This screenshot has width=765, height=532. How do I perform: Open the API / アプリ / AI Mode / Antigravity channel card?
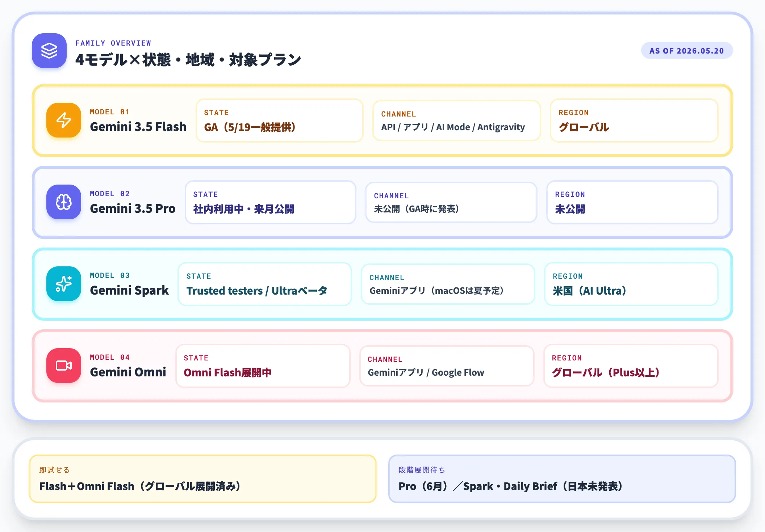click(456, 120)
